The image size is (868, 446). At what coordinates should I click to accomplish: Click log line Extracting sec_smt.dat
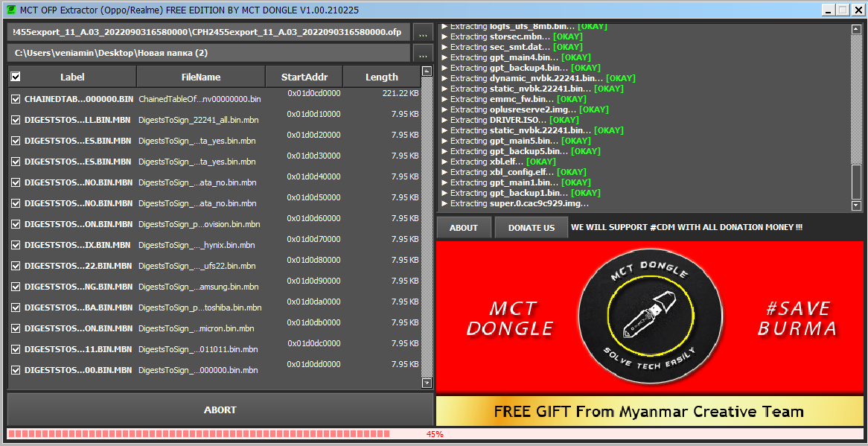point(511,47)
